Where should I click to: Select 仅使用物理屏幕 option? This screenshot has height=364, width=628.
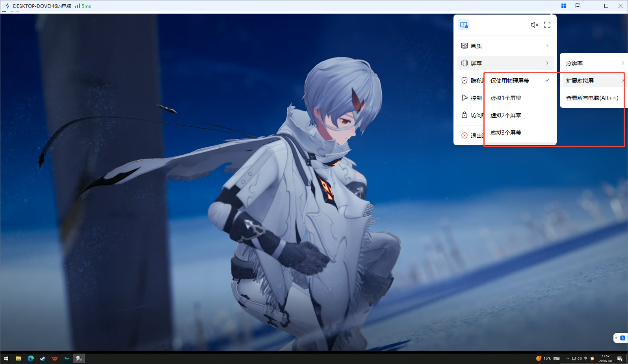[510, 81]
